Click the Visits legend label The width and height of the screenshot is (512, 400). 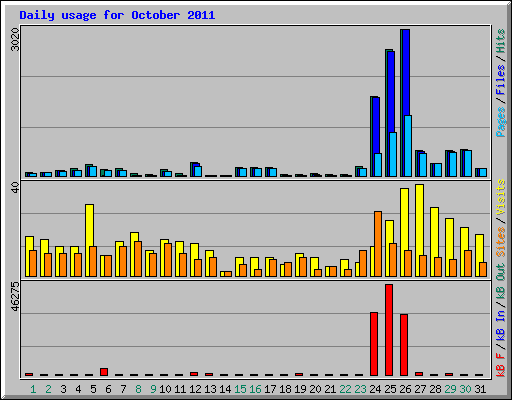point(501,198)
